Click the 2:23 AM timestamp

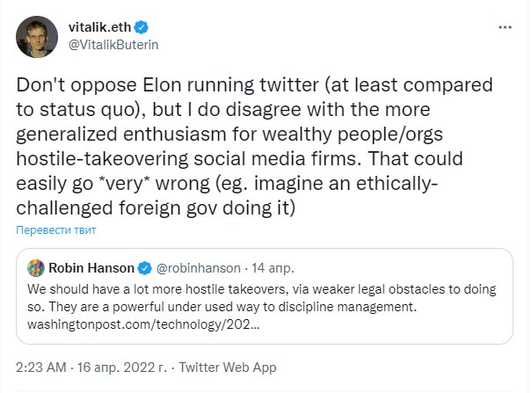[41, 368]
